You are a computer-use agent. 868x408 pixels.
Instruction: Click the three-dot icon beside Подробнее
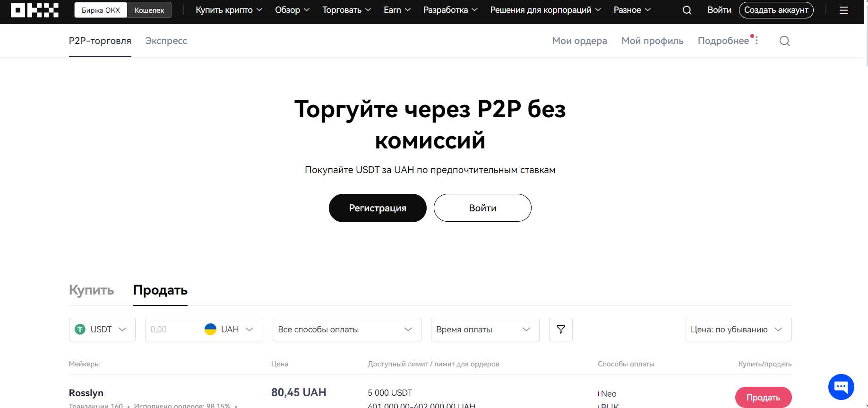756,41
